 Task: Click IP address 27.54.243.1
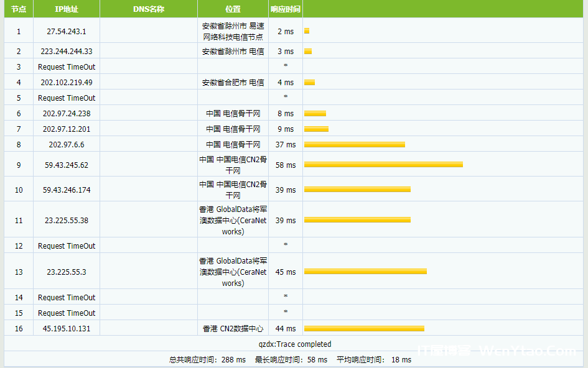pyautogui.click(x=67, y=31)
